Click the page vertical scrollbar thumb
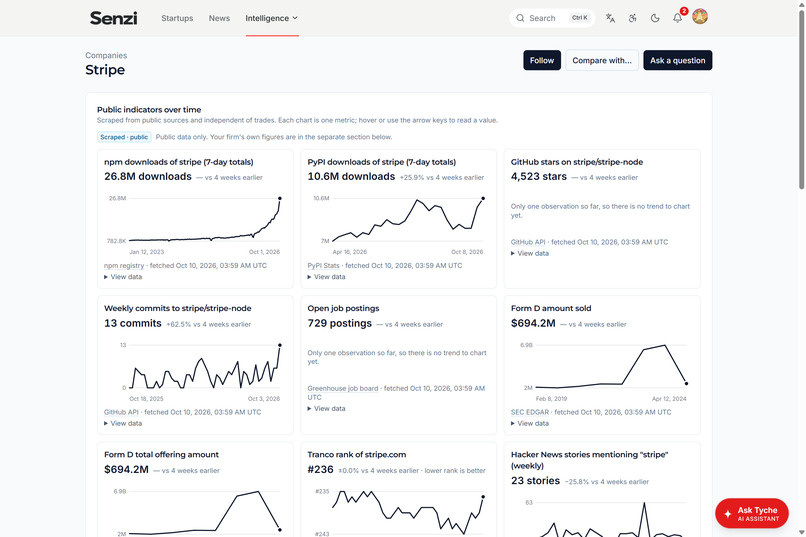The width and height of the screenshot is (806, 537). coord(801,98)
